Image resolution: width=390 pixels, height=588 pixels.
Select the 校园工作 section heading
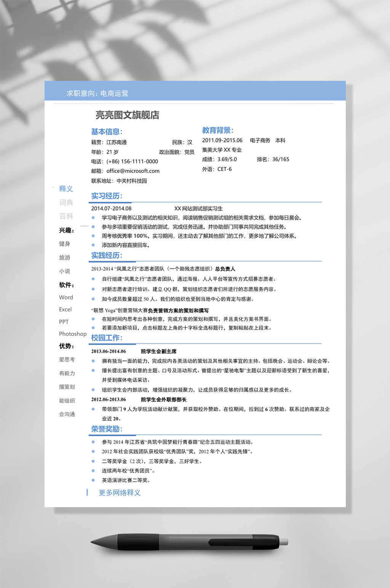tap(107, 338)
